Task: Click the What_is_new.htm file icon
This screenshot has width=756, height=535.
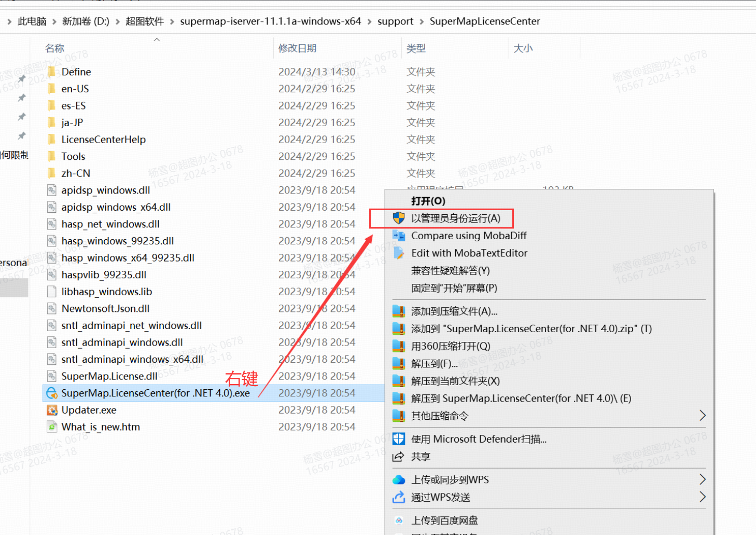Action: [x=51, y=427]
